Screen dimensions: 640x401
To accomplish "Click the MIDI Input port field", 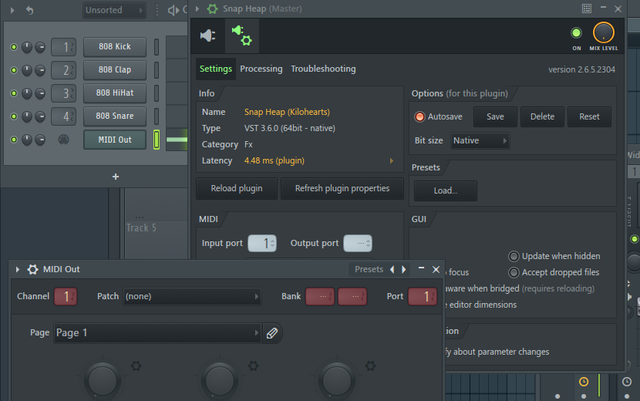I will click(x=262, y=243).
